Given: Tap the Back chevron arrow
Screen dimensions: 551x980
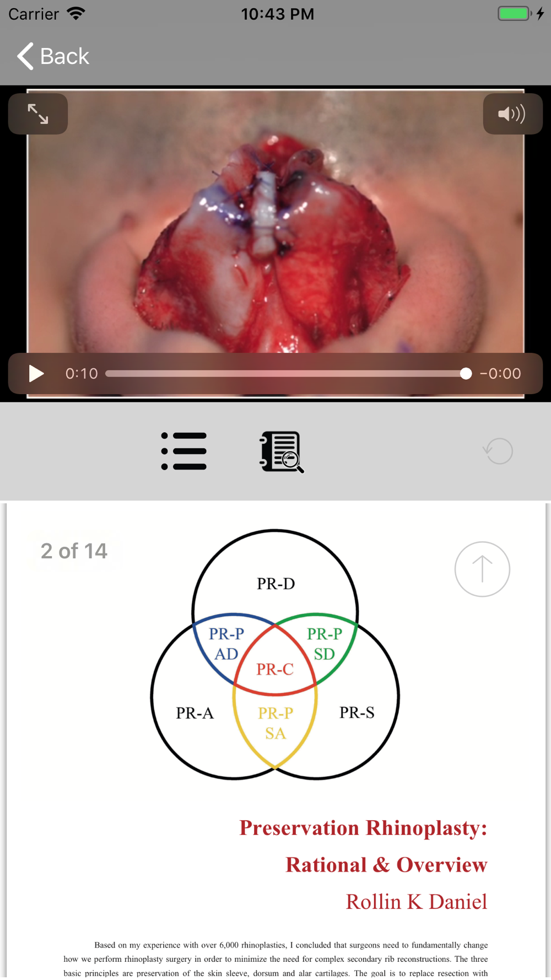Looking at the screenshot, I should coord(25,56).
